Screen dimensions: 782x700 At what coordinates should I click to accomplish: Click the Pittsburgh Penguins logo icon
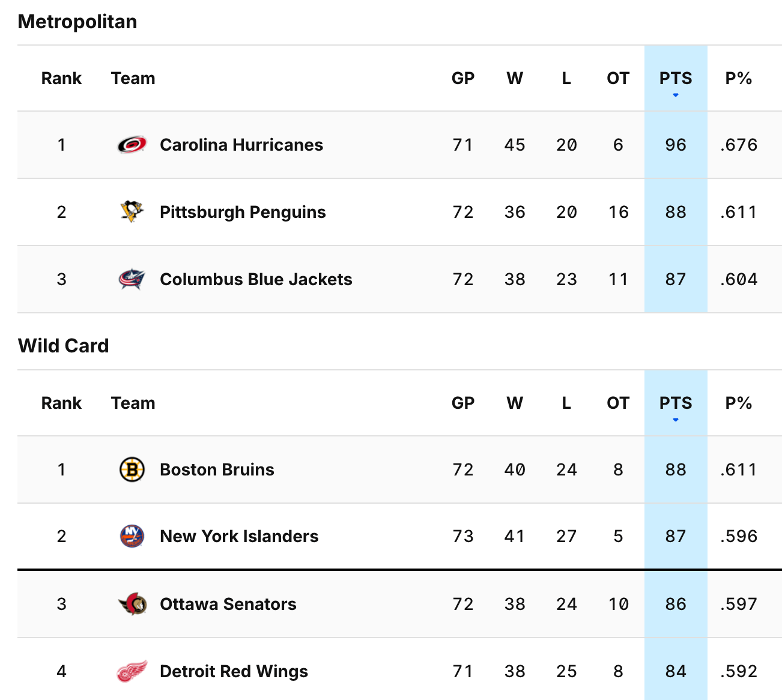132,212
